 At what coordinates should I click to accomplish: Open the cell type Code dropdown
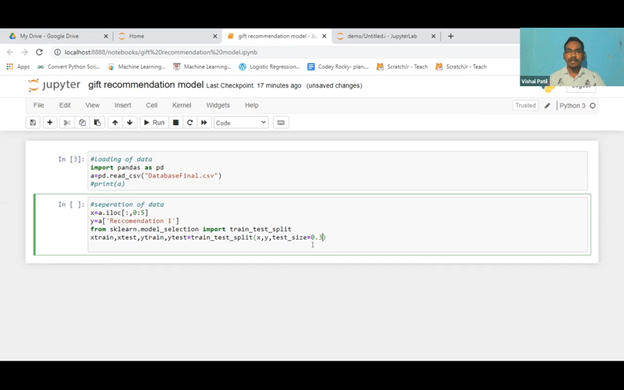[x=241, y=123]
